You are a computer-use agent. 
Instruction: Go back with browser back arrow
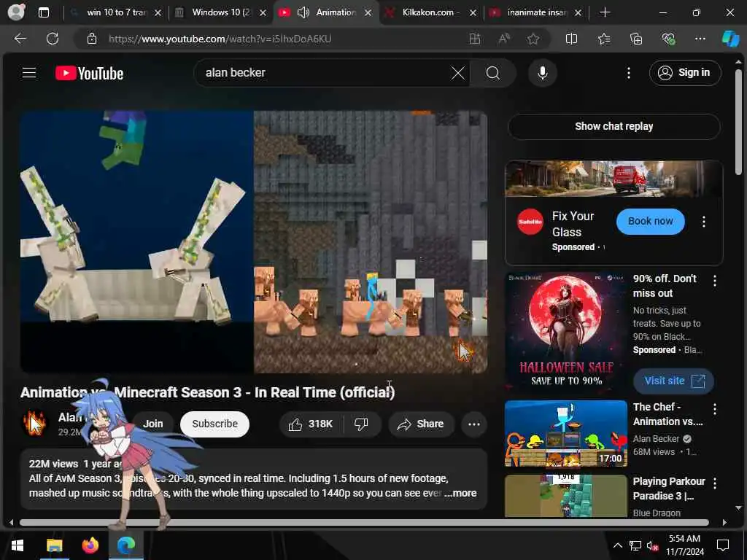pos(20,39)
